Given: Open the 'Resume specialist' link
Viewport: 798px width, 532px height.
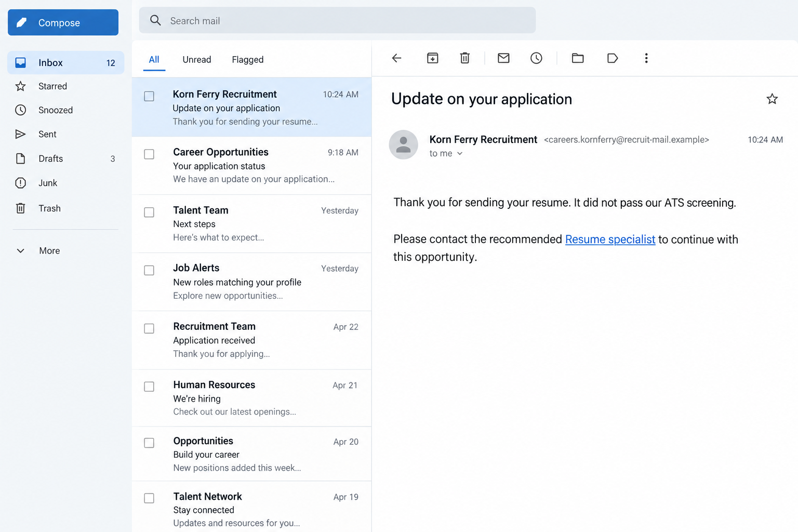Looking at the screenshot, I should [x=610, y=240].
